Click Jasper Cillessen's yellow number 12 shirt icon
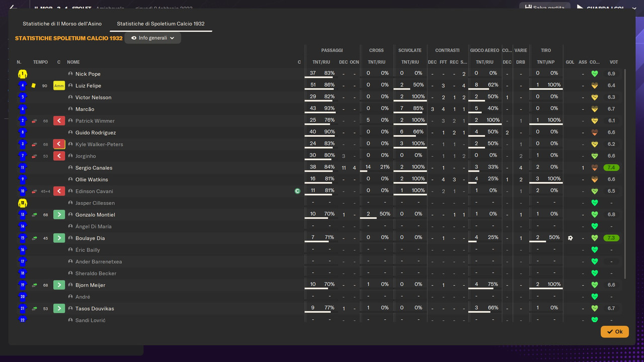This screenshot has width=644, height=362. (x=22, y=203)
